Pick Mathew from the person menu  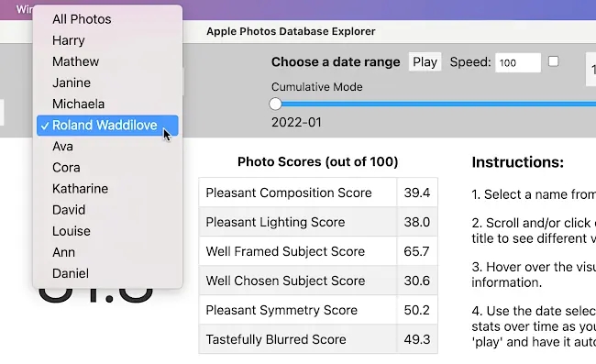click(107, 61)
